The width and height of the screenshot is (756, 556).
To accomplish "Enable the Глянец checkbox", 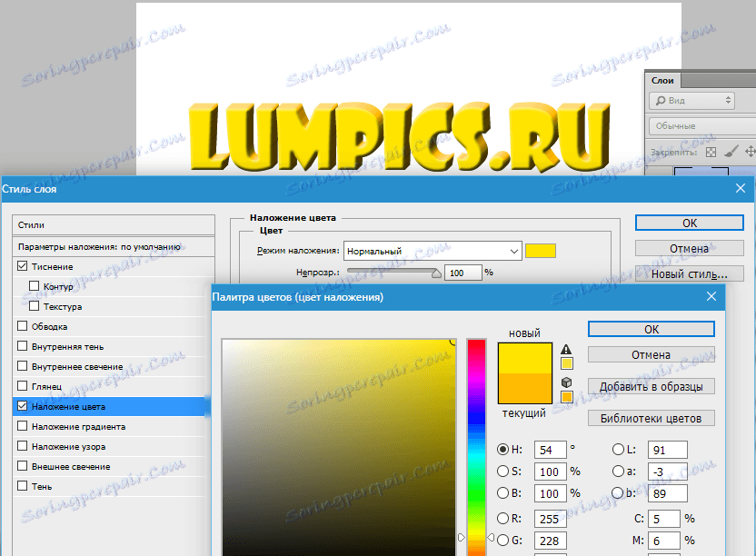I will coord(22,386).
